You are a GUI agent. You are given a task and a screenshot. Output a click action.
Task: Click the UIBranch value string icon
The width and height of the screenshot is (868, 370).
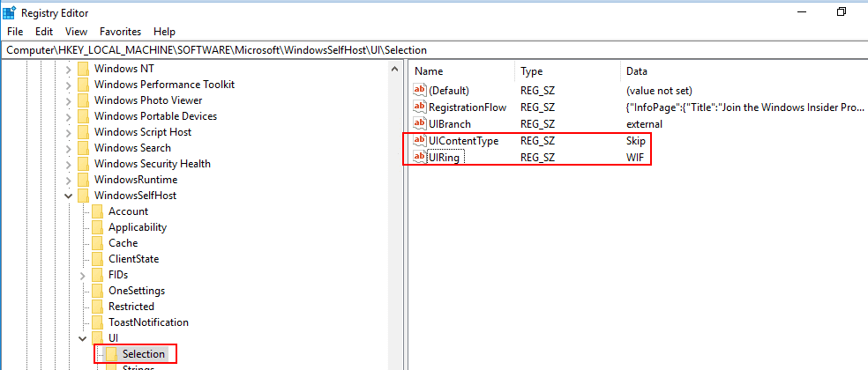(420, 124)
